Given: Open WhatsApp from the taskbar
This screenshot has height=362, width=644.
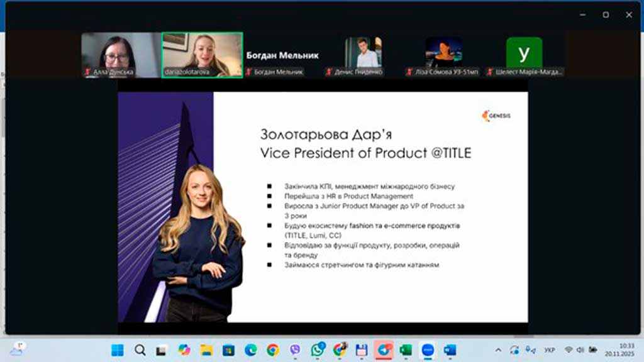Looking at the screenshot, I should (318, 350).
